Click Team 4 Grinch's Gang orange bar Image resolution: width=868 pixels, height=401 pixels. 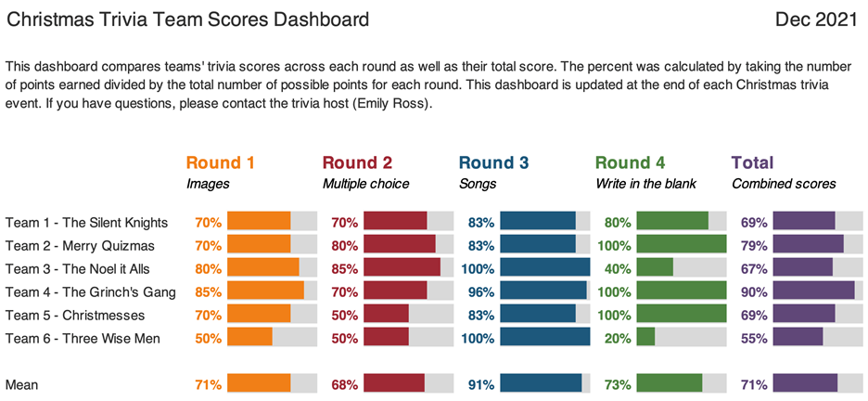266,291
